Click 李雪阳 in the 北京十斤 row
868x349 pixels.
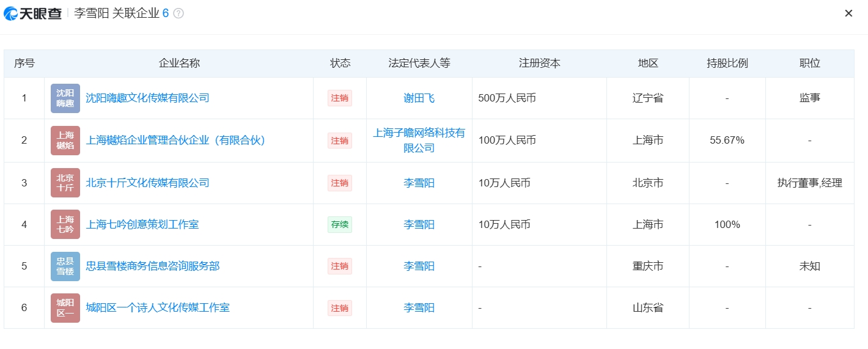419,183
